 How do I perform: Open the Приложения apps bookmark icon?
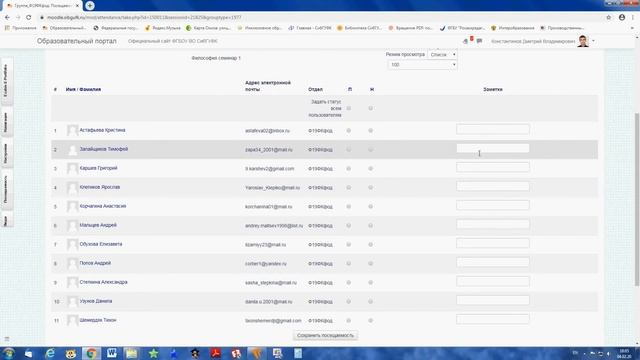pos(7,28)
